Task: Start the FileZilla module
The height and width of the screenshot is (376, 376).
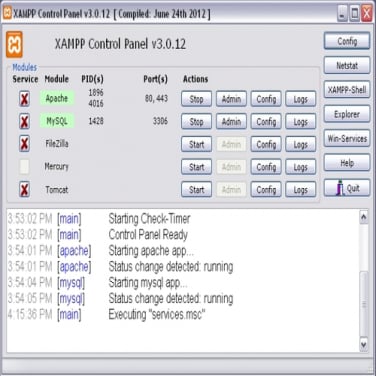Action: tap(196, 144)
